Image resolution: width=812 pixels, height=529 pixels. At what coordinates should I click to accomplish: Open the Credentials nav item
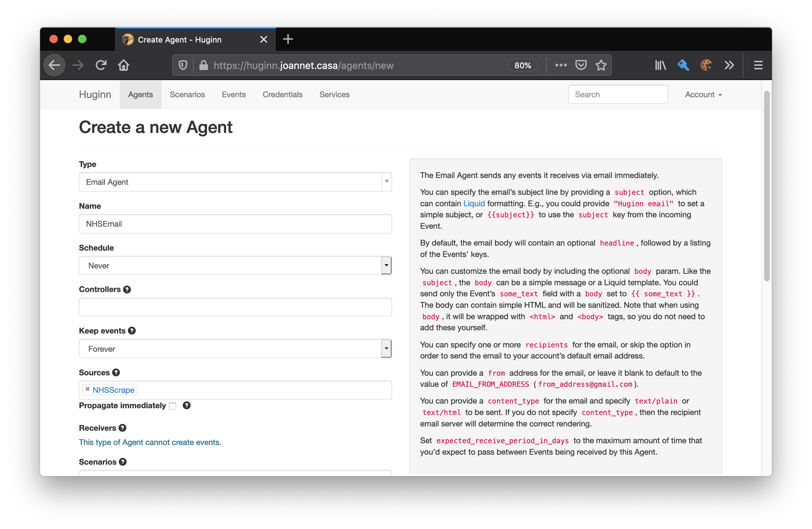click(x=282, y=94)
